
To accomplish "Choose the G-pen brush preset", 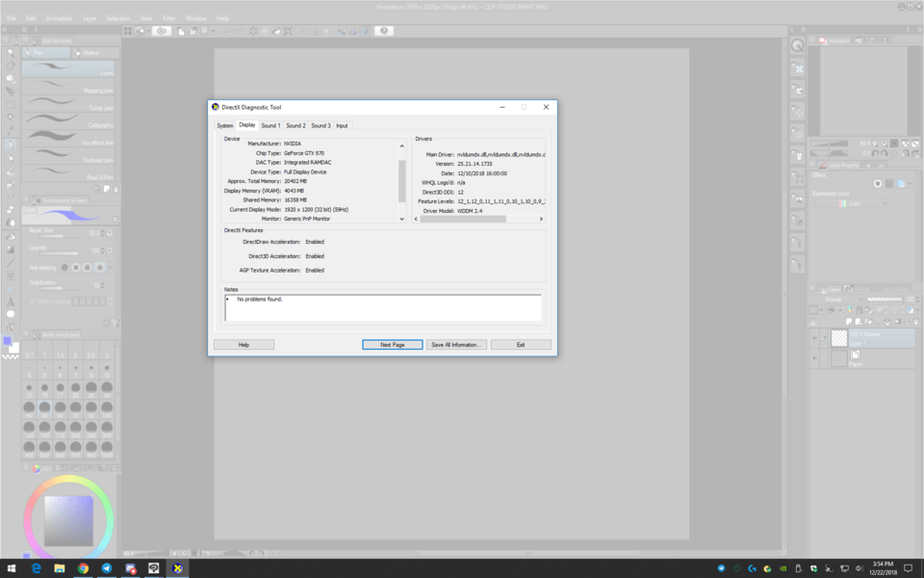I will (x=68, y=69).
